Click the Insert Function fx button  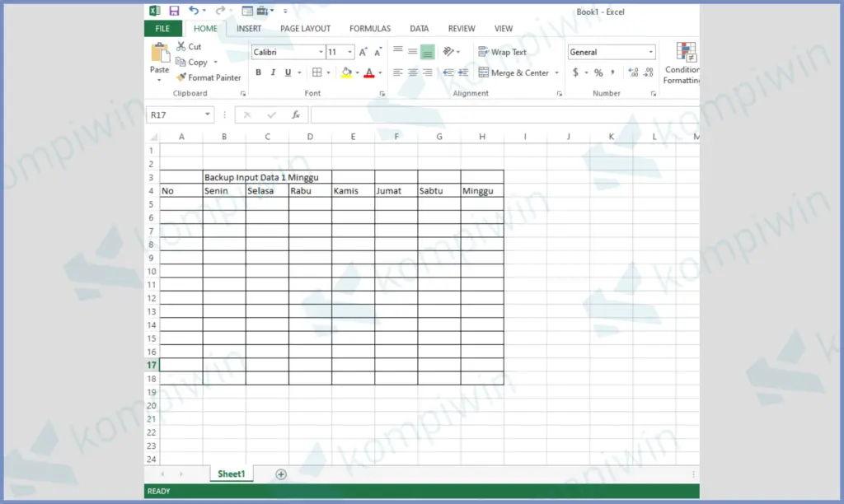click(296, 114)
